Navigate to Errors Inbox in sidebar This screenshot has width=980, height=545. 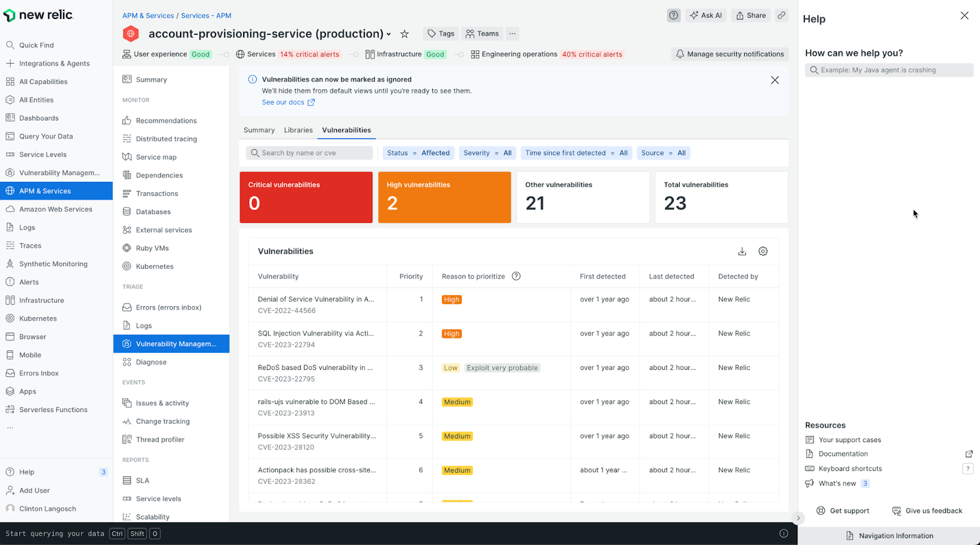(x=56, y=374)
